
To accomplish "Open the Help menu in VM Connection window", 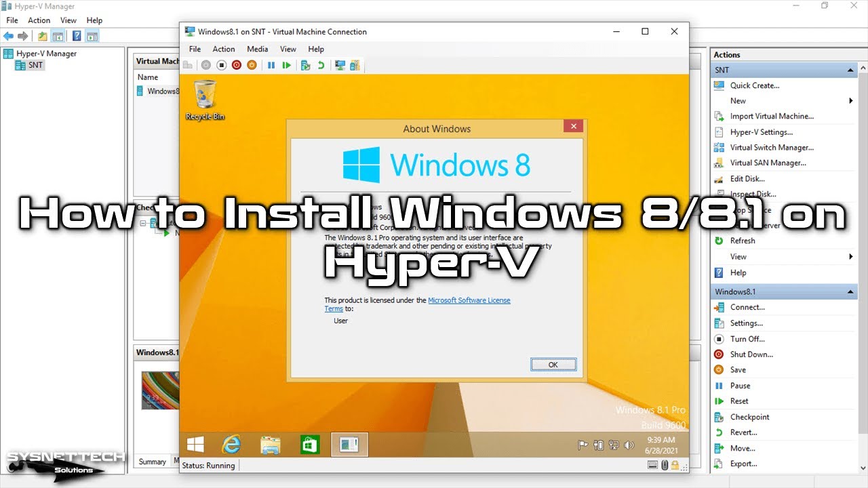I will 316,49.
